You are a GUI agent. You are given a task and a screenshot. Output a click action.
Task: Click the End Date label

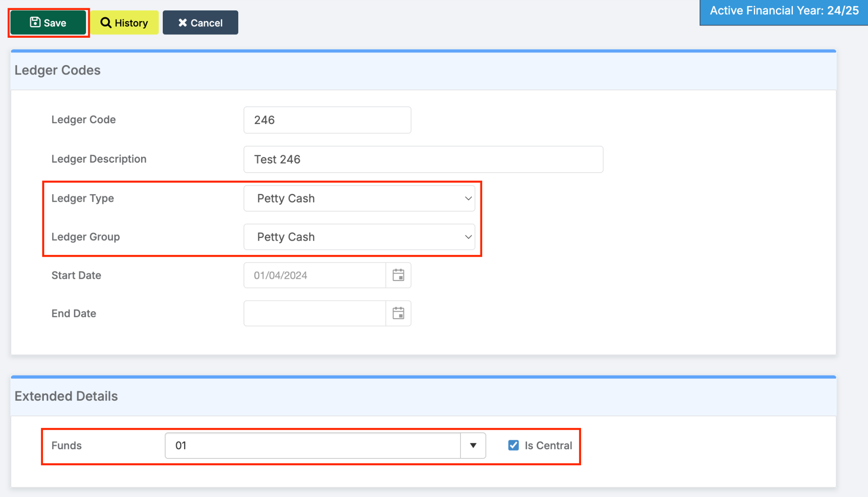coord(74,314)
